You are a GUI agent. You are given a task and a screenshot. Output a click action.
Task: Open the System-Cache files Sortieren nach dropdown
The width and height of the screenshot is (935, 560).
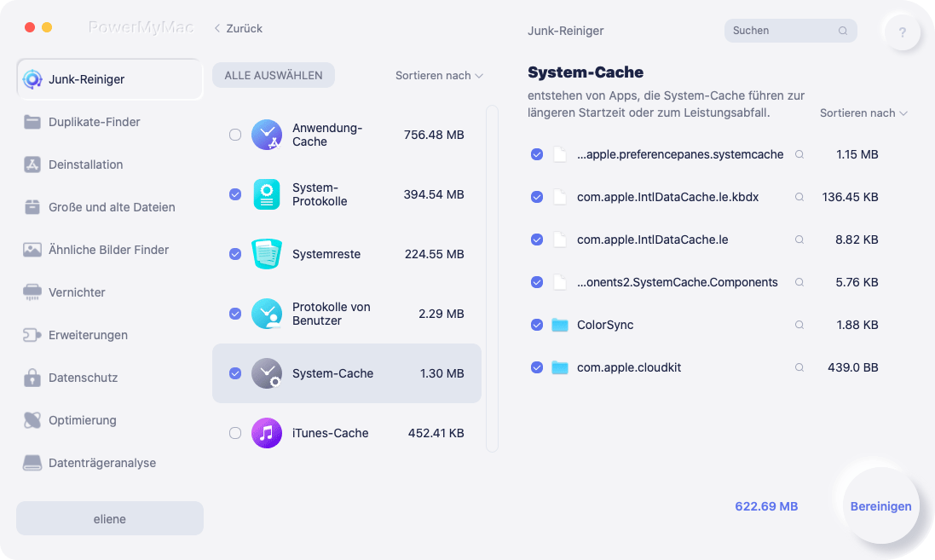pos(863,113)
